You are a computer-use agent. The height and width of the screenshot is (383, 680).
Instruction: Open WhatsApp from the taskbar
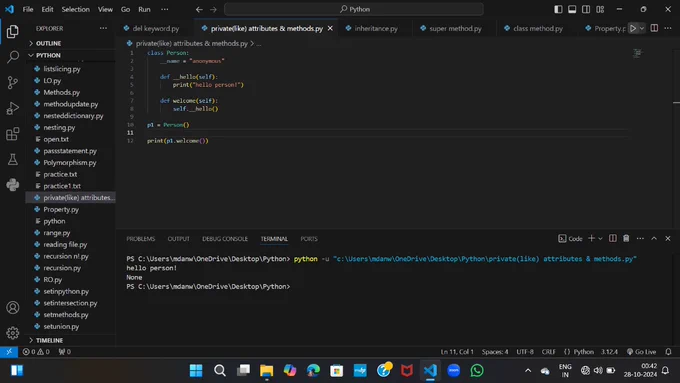pos(477,370)
